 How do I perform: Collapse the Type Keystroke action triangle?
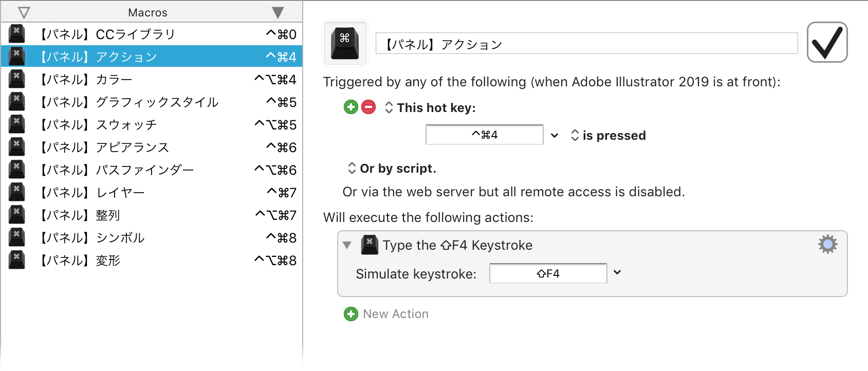[x=347, y=245]
